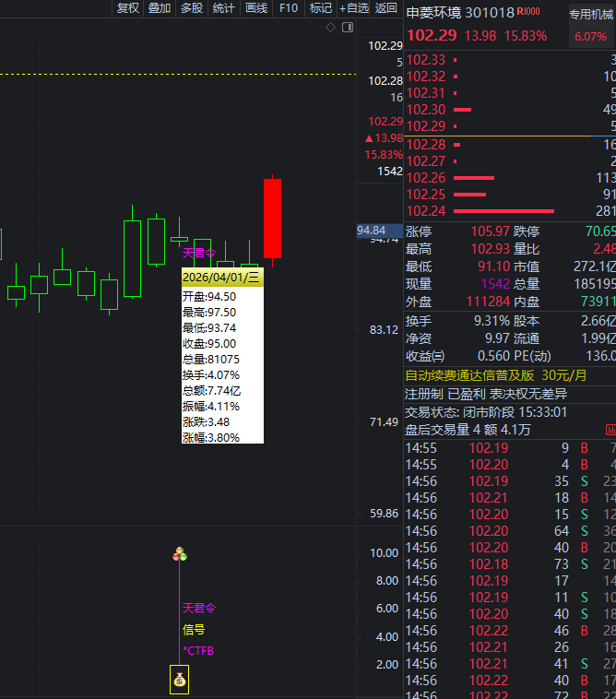Click the right square icon above the chart
This screenshot has height=699, width=616.
pos(347,28)
